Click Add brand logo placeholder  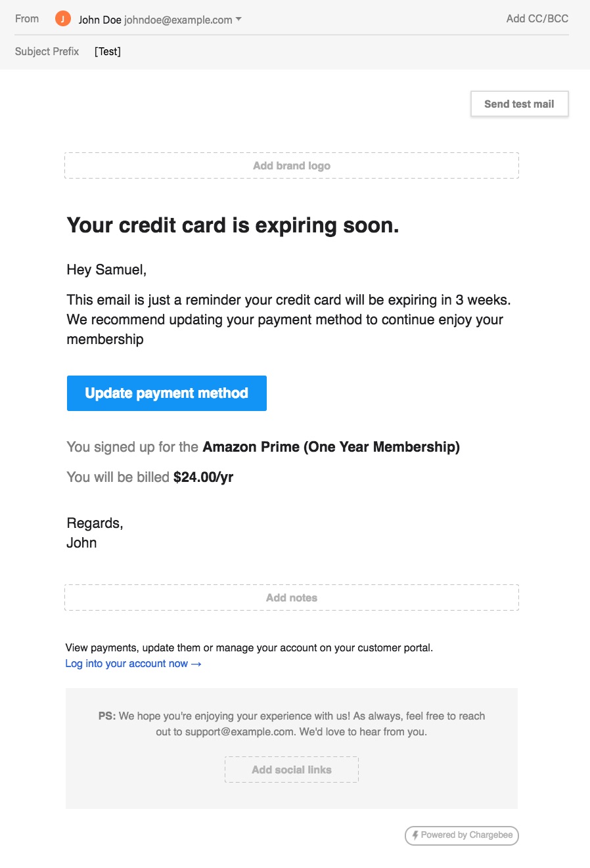point(292,165)
